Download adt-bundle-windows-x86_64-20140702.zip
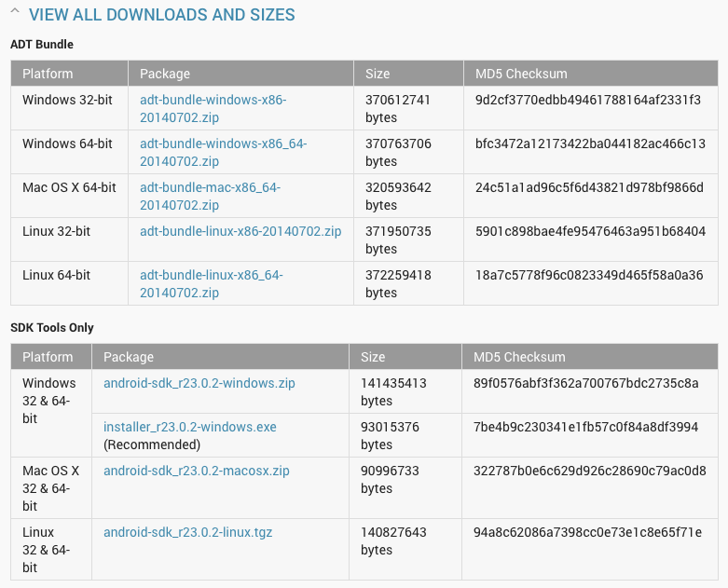 [224, 152]
